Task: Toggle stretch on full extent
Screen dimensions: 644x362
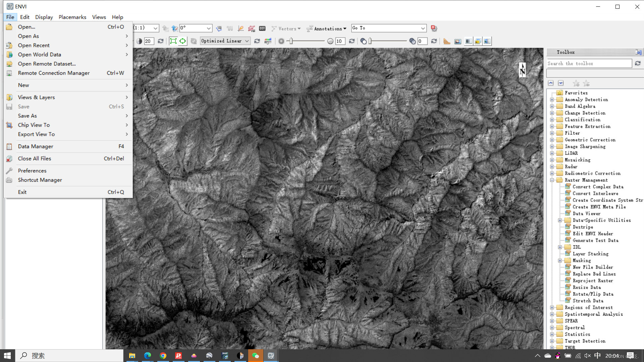Action: coord(173,41)
